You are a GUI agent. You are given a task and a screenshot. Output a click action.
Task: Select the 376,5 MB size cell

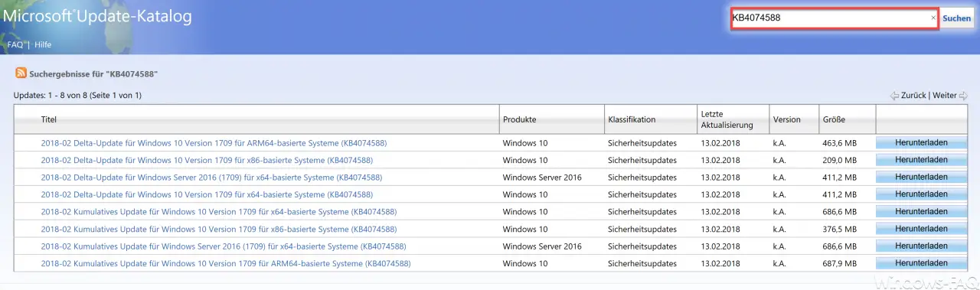[x=839, y=229]
